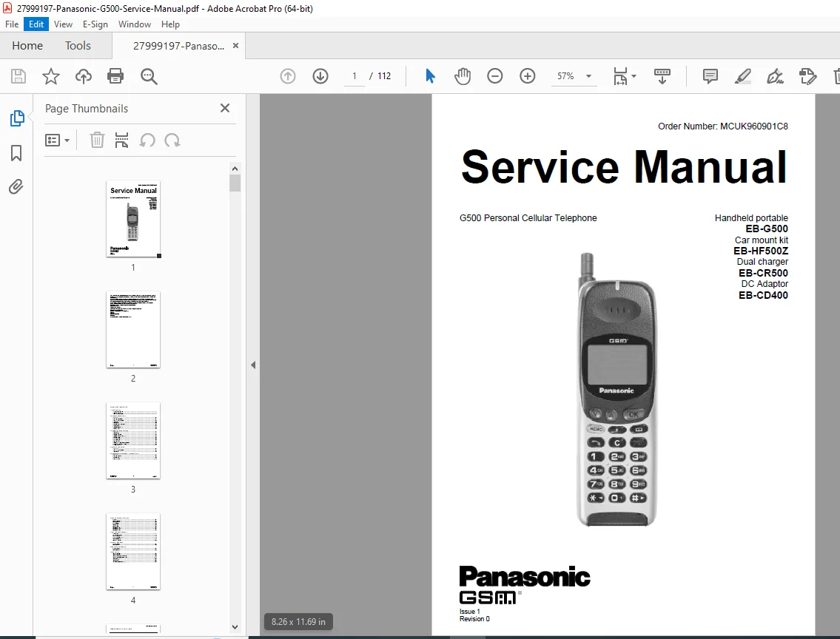Open the E-Sign menu
Screen dimensions: 840x639
point(95,24)
